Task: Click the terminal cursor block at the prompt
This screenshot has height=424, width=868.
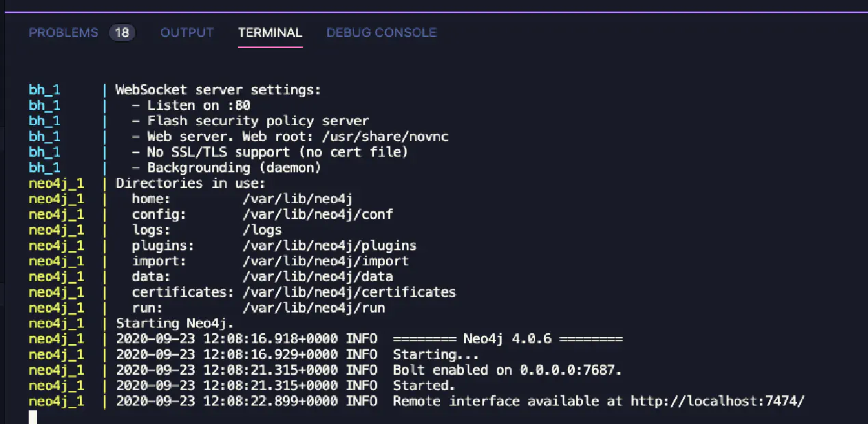Action: 33,417
